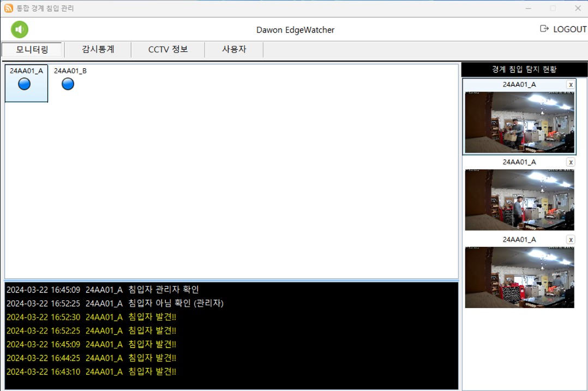Viewport: 588px width, 391px height.
Task: Click the LOGOUT text
Action: tap(569, 29)
